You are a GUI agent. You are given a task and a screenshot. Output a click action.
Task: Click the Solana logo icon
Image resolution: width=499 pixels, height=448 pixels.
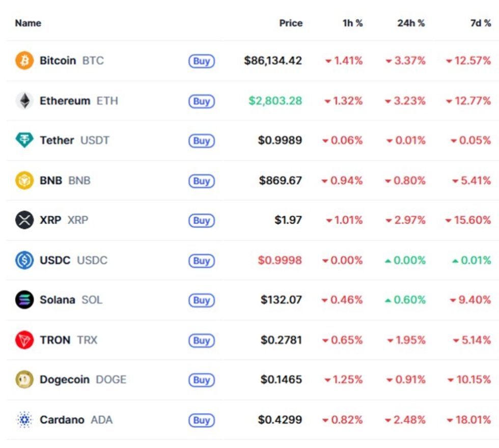(x=24, y=300)
